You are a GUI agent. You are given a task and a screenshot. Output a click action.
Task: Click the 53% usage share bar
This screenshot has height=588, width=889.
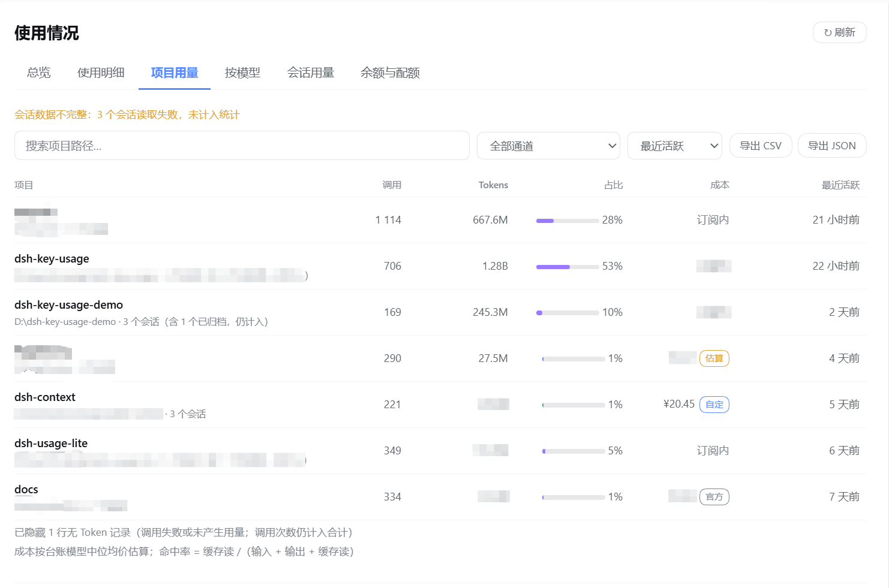pyautogui.click(x=567, y=267)
